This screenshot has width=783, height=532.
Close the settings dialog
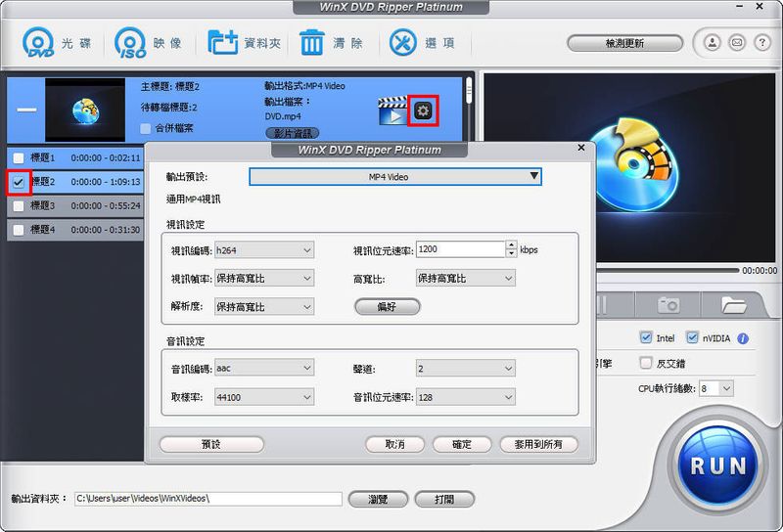[x=581, y=148]
